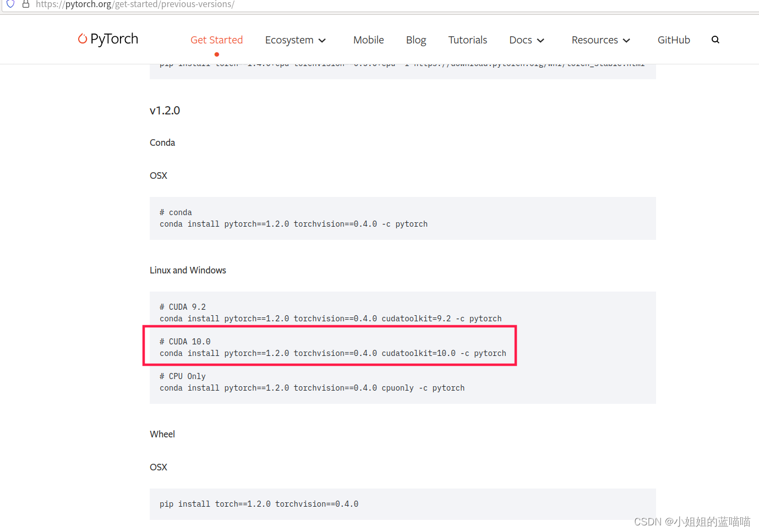Click the pip install torch==1.2.0 command
The width and height of the screenshot is (759, 532).
(x=259, y=504)
